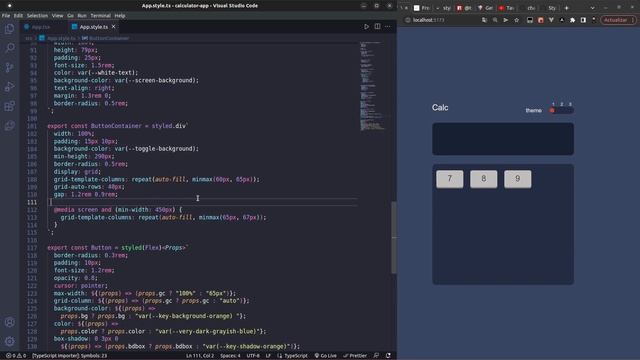Open browser side panel icon
Image resolution: width=640 pixels, height=360 pixels.
click(583, 20)
